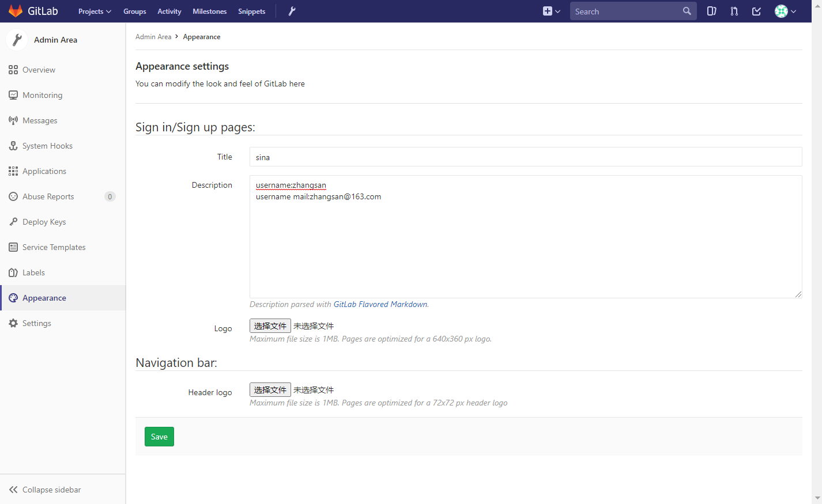Click the System Hooks anchor icon
The image size is (822, 504).
(x=13, y=146)
